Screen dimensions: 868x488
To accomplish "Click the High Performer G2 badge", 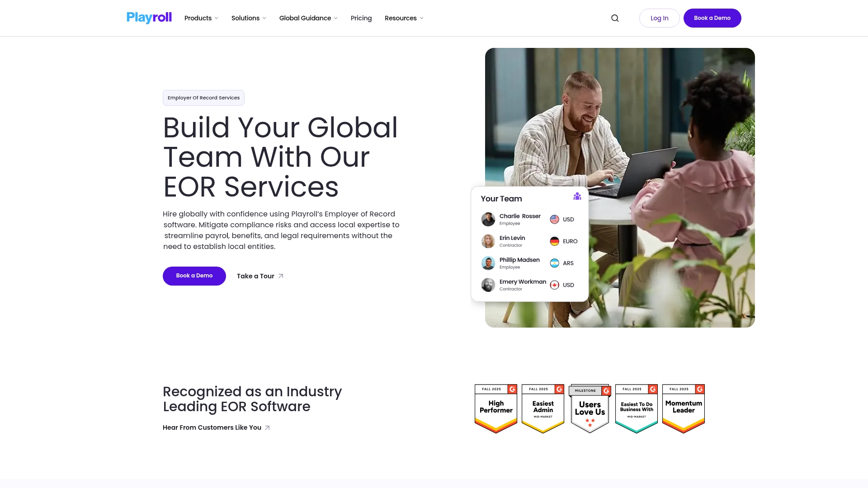I will click(496, 408).
